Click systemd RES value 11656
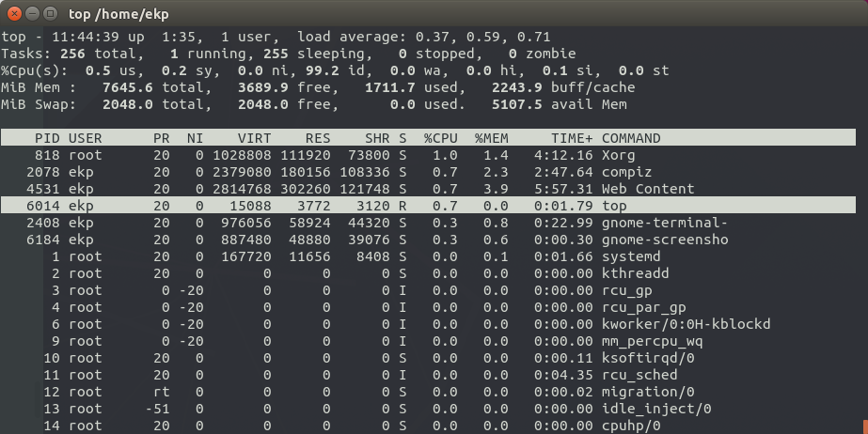The height and width of the screenshot is (434, 868). tap(309, 256)
